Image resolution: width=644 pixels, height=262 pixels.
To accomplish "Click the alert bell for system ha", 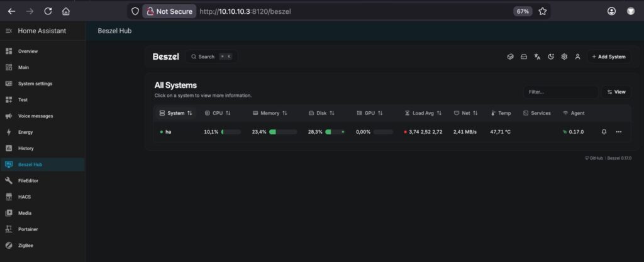I will click(x=604, y=132).
